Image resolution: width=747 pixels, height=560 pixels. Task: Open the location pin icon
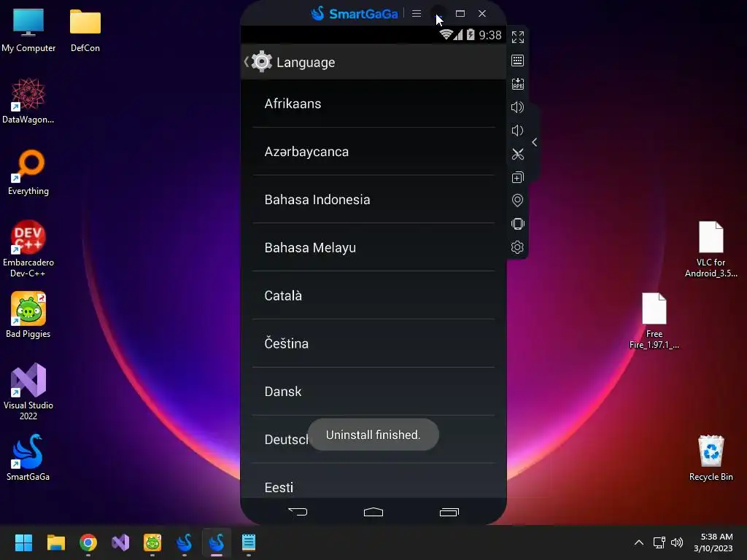pos(517,201)
